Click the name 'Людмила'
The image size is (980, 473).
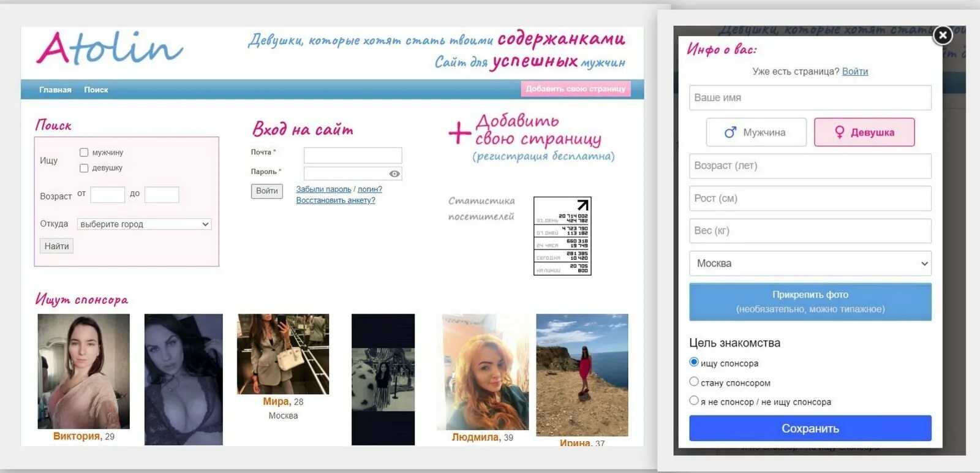click(x=475, y=437)
